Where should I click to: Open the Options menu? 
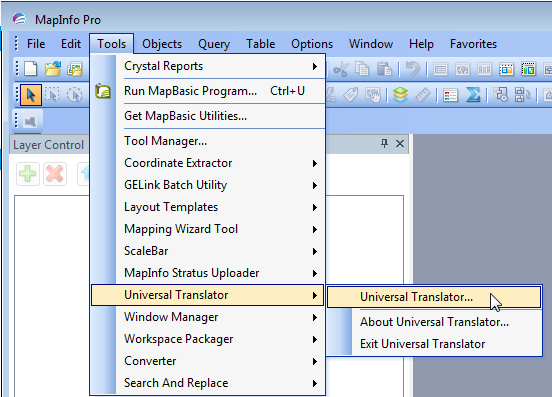click(x=312, y=44)
